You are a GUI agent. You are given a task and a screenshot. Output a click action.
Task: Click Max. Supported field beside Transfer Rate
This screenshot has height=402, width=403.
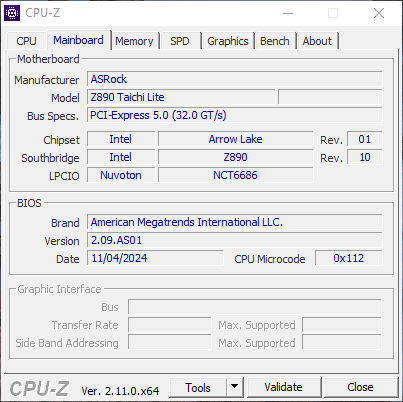click(x=342, y=325)
